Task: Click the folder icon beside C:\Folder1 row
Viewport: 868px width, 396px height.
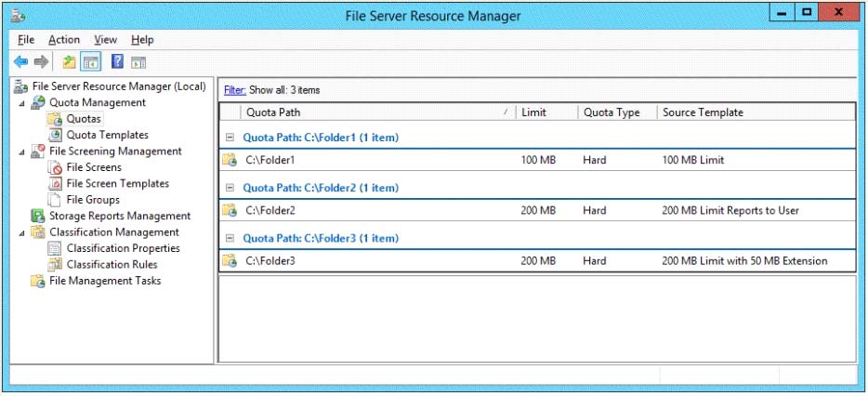Action: click(230, 160)
